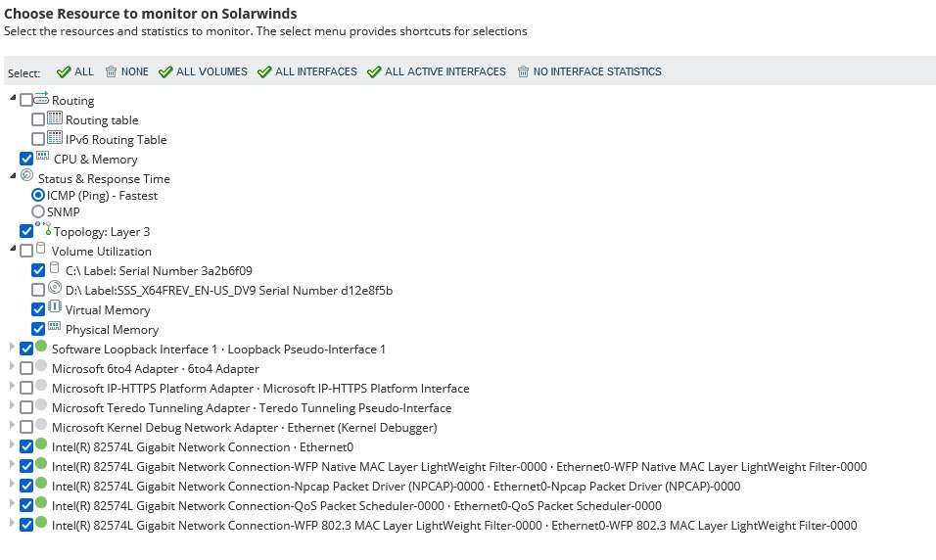This screenshot has height=560, width=936.
Task: Enable the Microsoft 6to4 Adapter checkbox
Action: coord(26,368)
